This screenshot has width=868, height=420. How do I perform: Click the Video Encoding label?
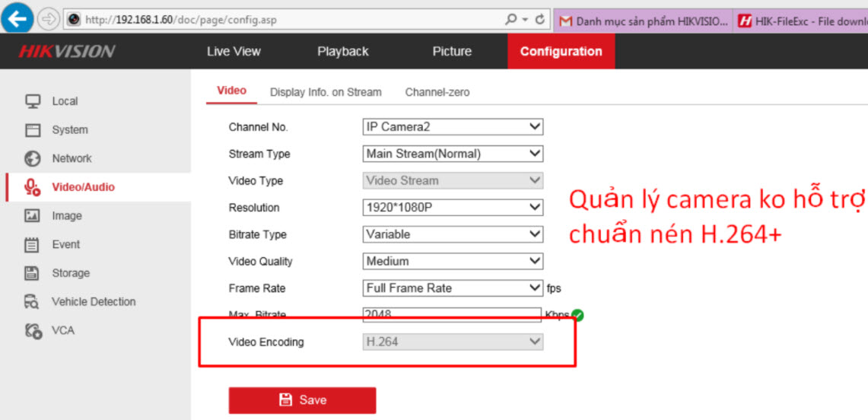[266, 342]
